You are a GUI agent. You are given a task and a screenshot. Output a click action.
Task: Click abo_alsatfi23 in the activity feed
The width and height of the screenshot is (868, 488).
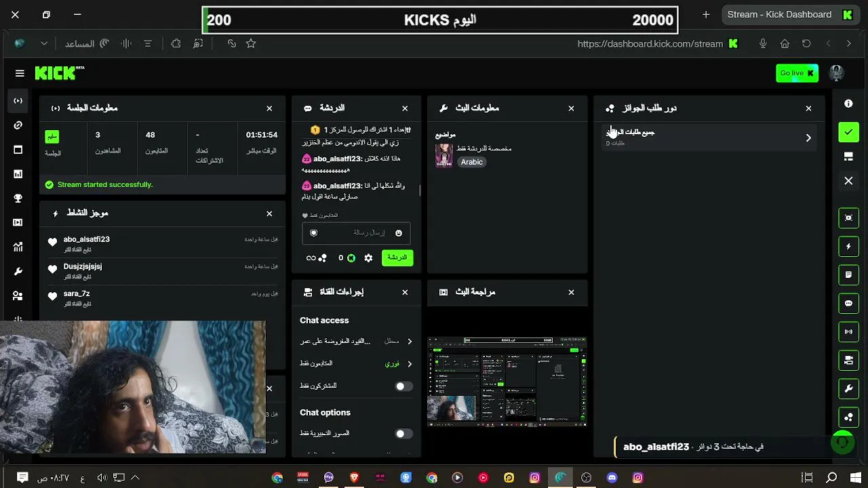click(x=87, y=239)
